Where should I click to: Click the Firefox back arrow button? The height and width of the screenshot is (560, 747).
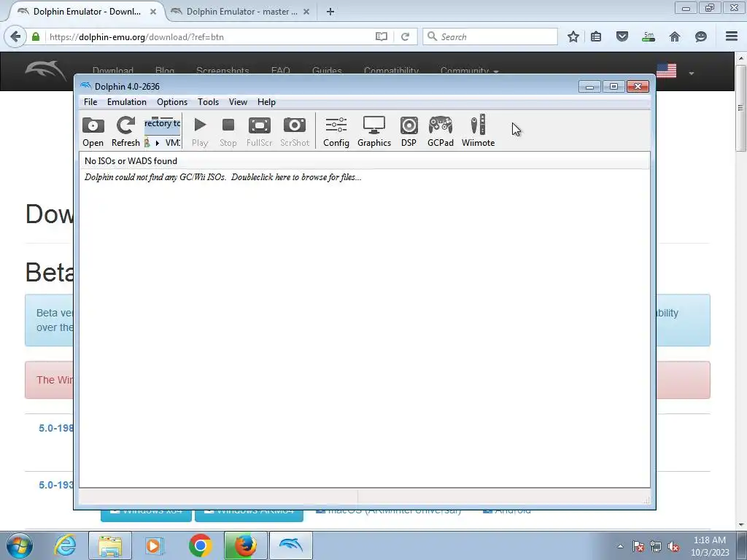(15, 36)
